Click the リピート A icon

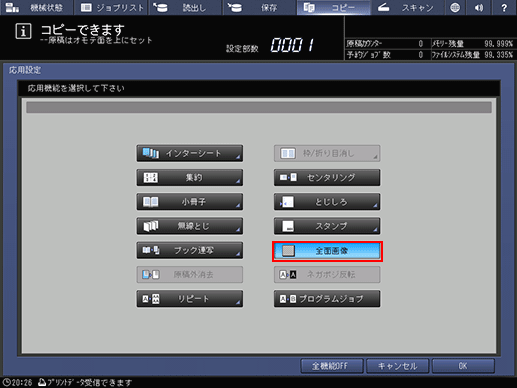pos(151,299)
